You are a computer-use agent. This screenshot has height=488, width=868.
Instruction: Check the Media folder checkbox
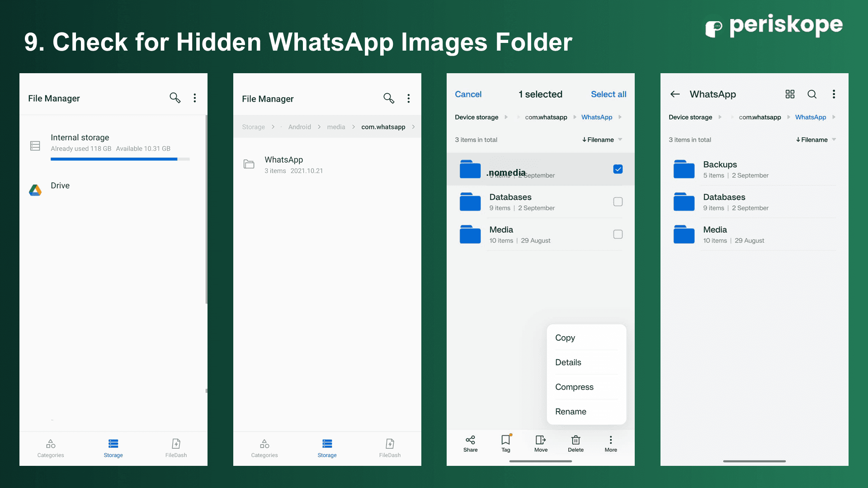tap(618, 234)
